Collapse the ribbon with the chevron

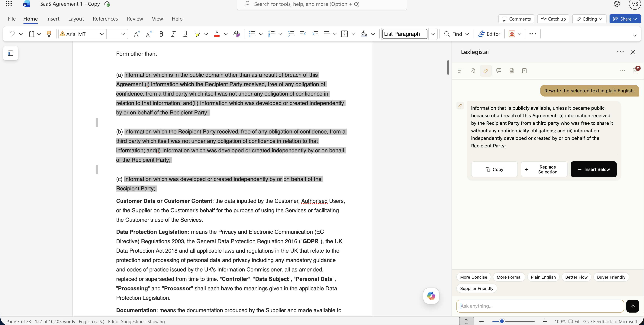click(x=635, y=35)
